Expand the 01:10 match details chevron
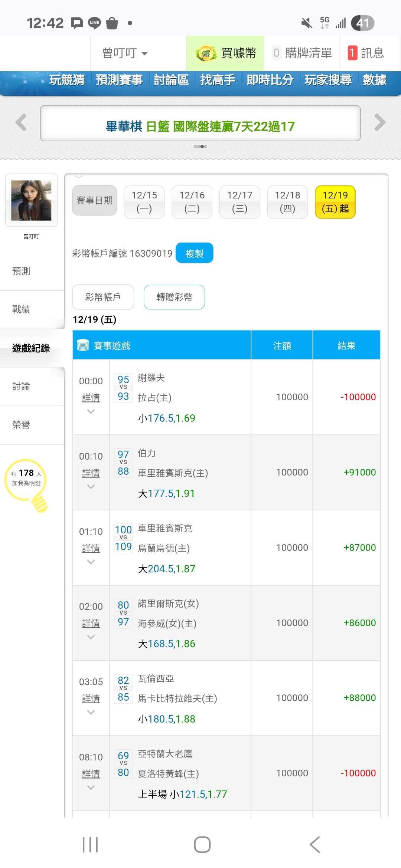The height and width of the screenshot is (868, 401). tap(91, 562)
